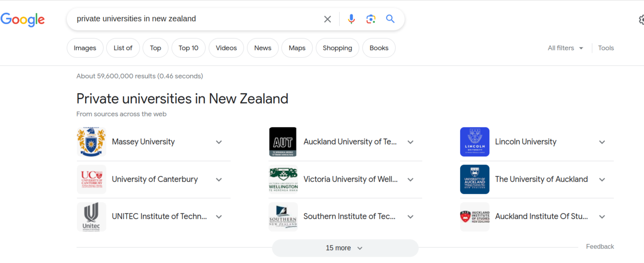Open University of Canterbury entry text
644x263 pixels.
pos(155,179)
